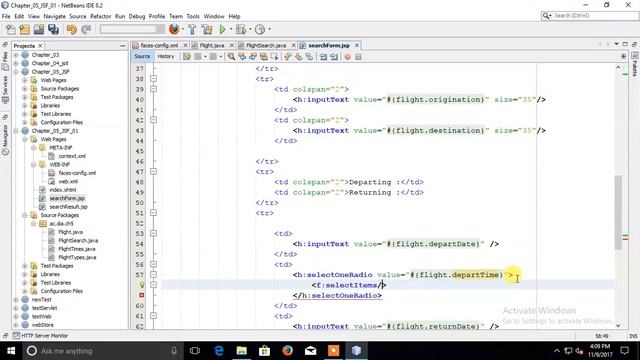Open the Navigate menu

click(x=54, y=16)
